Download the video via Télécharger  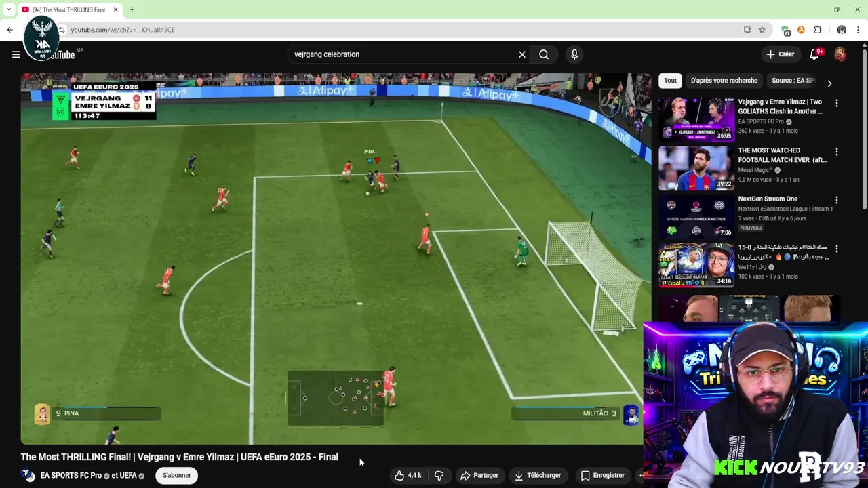pyautogui.click(x=538, y=475)
